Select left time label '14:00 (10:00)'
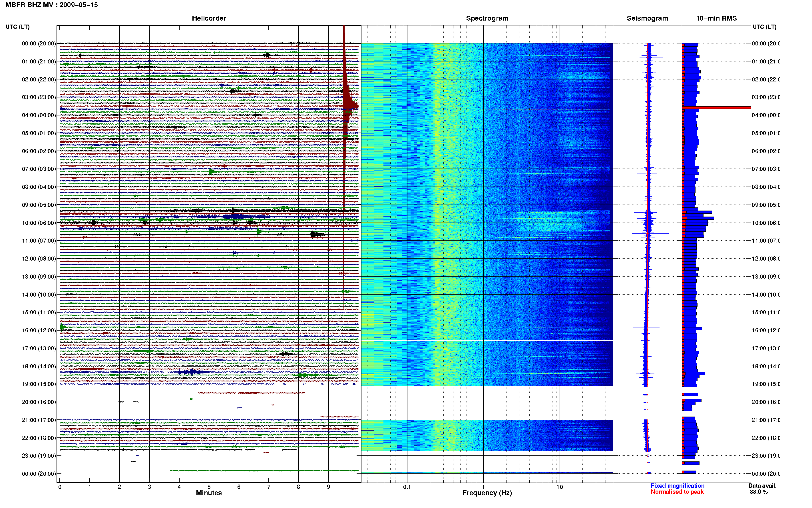 click(39, 295)
